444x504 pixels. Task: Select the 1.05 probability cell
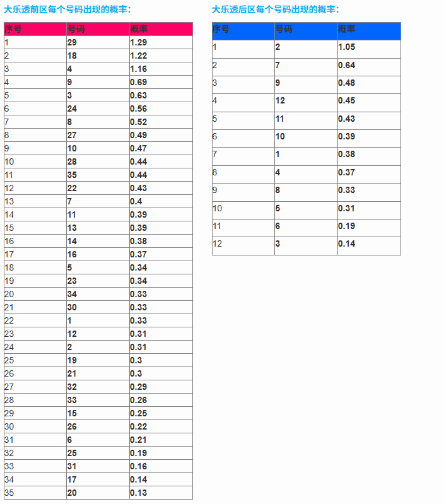pos(347,47)
